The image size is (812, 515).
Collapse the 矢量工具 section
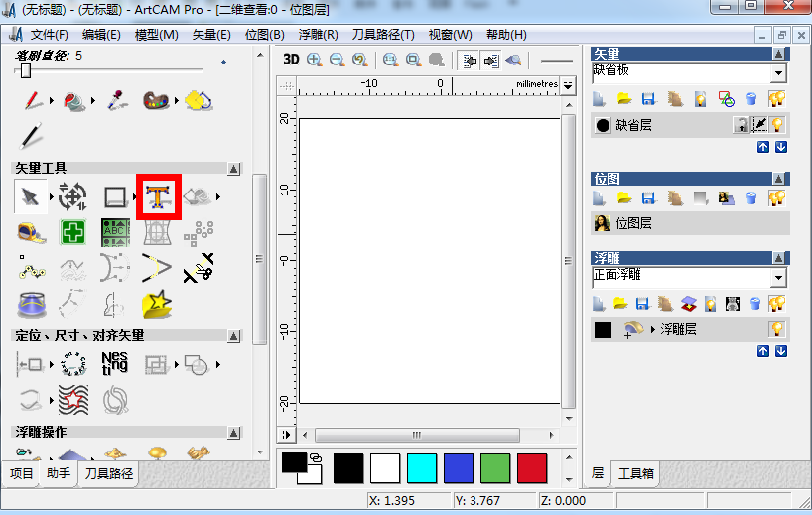pyautogui.click(x=233, y=169)
